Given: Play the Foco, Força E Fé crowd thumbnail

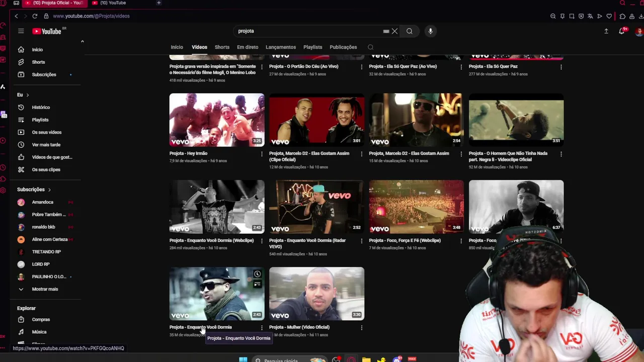Looking at the screenshot, I should 417,207.
